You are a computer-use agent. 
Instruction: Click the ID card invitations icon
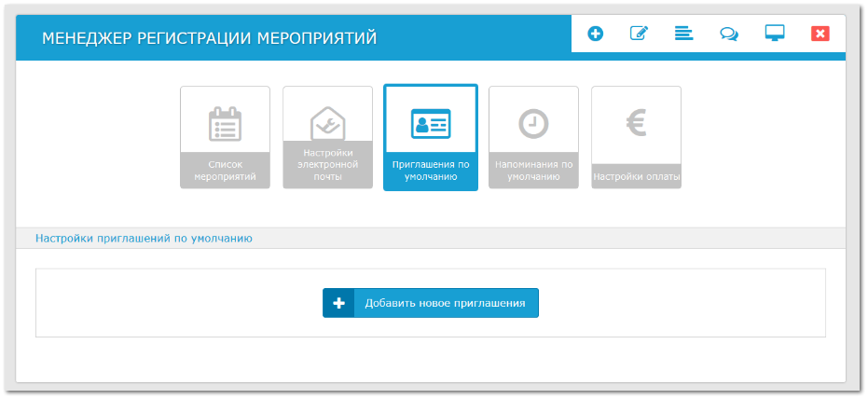coord(431,123)
